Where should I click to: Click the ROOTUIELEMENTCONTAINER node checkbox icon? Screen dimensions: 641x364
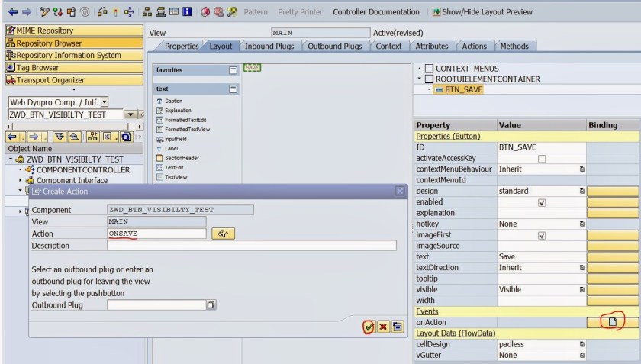(x=429, y=79)
